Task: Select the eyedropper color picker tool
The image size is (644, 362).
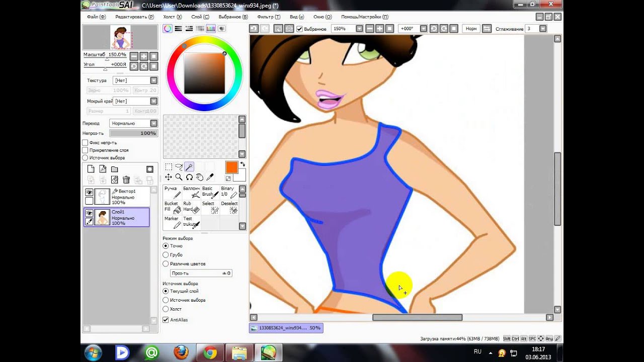Action: click(210, 177)
